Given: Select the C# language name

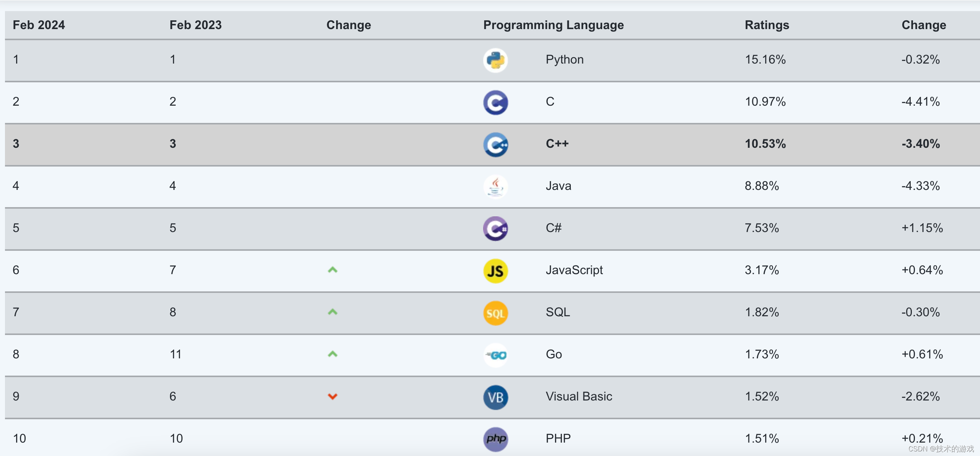Looking at the screenshot, I should click(554, 228).
